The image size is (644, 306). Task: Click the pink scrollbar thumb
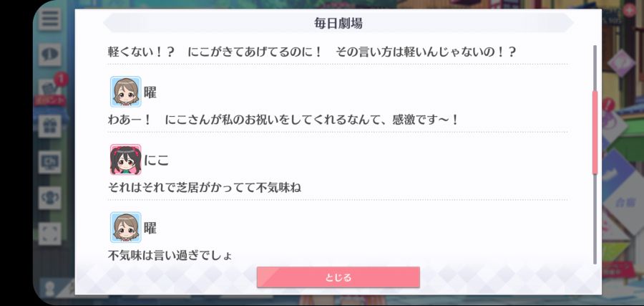pyautogui.click(x=595, y=133)
